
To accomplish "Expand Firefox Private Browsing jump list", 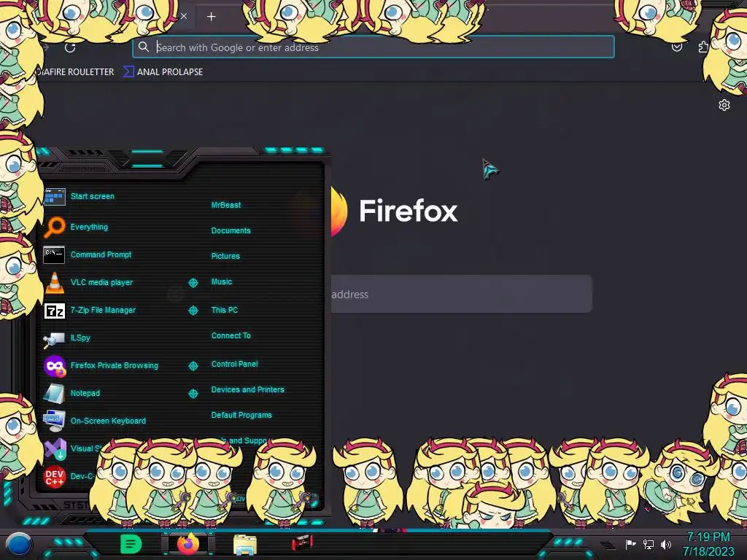I will [x=193, y=366].
